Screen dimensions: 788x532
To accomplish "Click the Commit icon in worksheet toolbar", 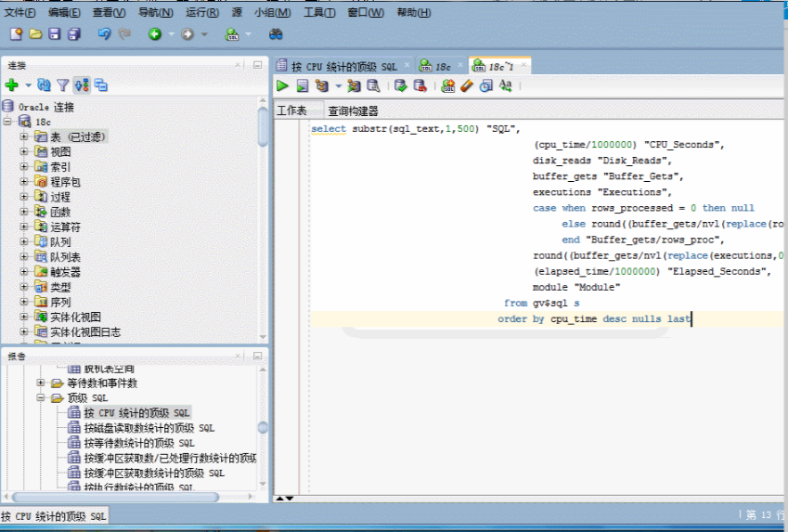I will click(x=401, y=86).
